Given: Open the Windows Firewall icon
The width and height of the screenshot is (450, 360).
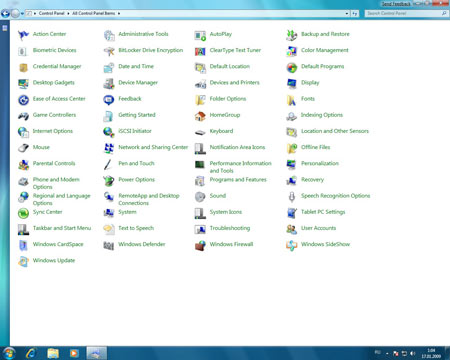Looking at the screenshot, I should tap(200, 245).
